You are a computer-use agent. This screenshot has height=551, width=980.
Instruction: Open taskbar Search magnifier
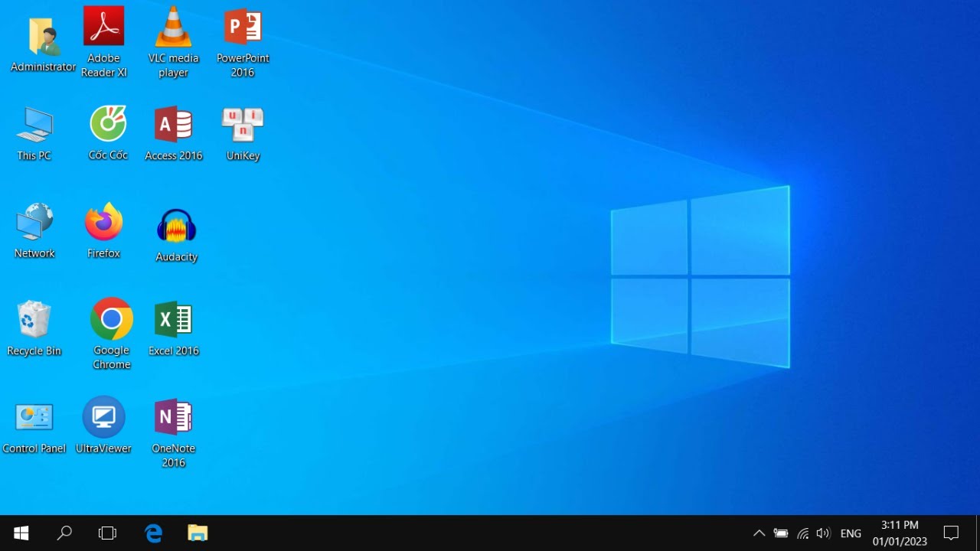click(x=64, y=533)
